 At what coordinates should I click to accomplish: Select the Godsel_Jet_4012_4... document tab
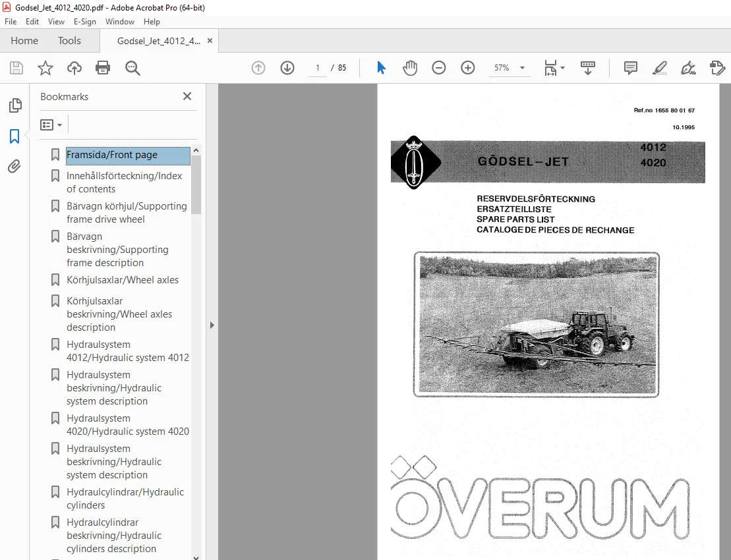click(158, 41)
